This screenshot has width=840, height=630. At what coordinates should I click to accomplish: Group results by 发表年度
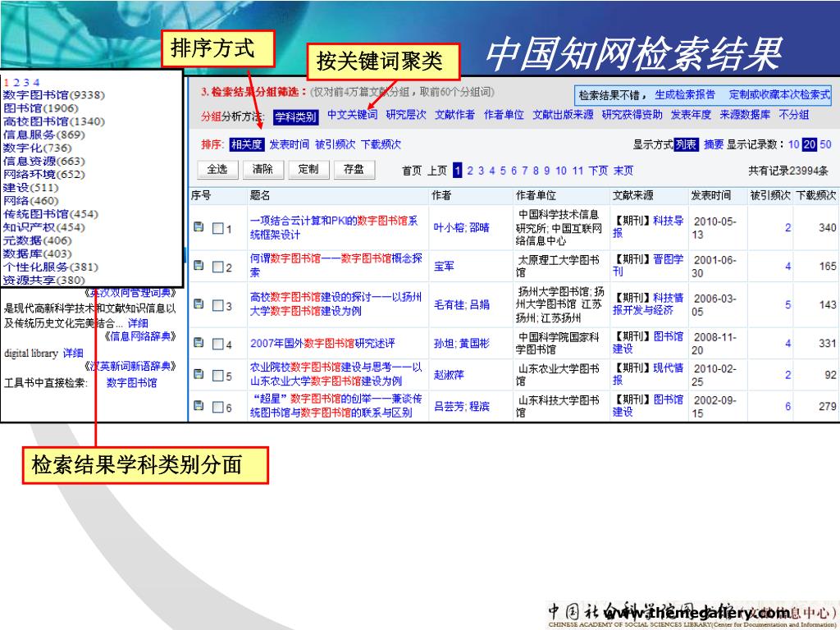point(691,115)
